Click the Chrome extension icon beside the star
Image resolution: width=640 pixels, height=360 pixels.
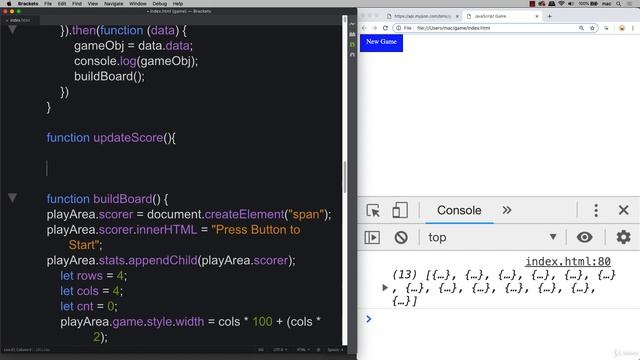click(x=606, y=28)
